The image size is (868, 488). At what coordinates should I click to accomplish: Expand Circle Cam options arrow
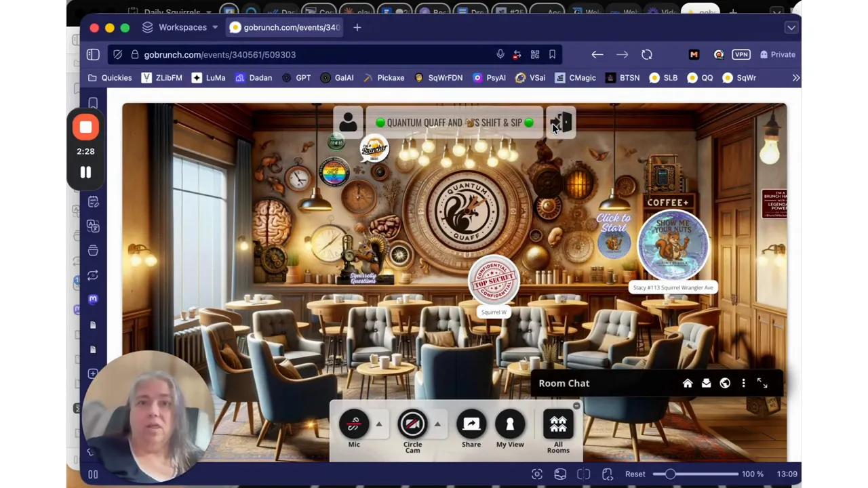pos(437,424)
